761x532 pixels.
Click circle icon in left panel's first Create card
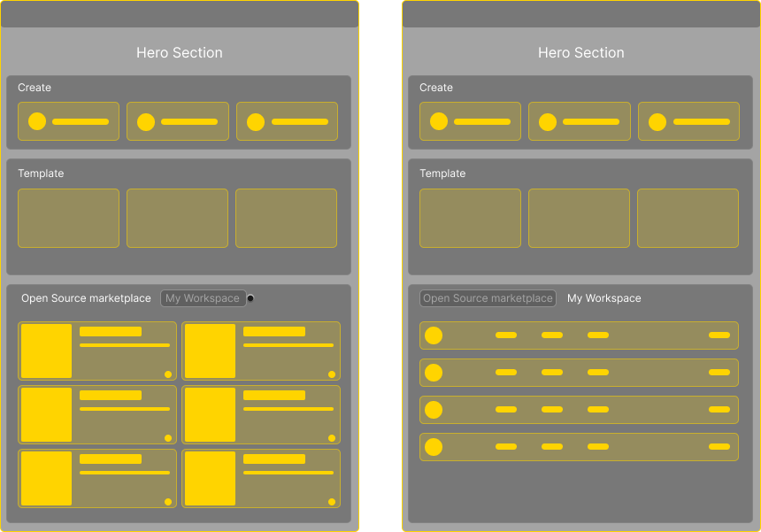pyautogui.click(x=37, y=121)
